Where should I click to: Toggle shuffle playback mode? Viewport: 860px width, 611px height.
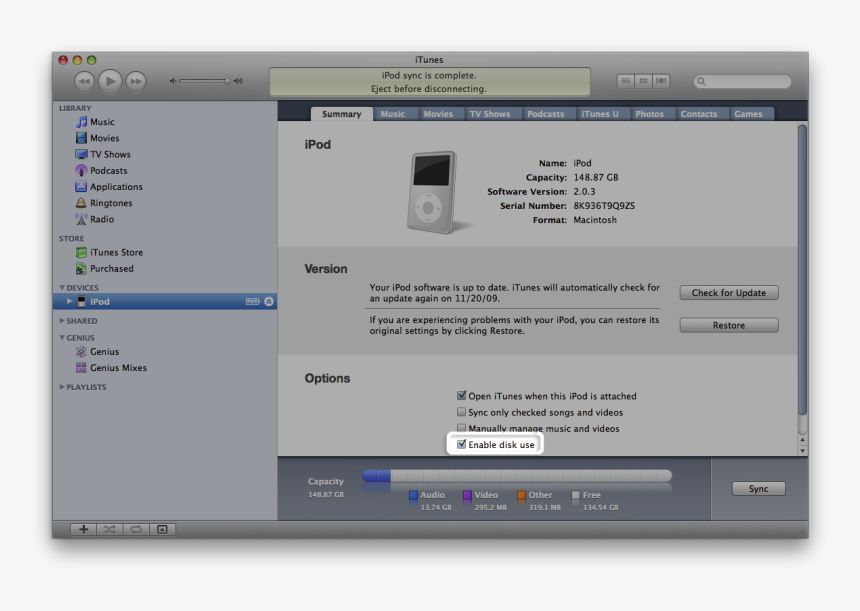109,529
